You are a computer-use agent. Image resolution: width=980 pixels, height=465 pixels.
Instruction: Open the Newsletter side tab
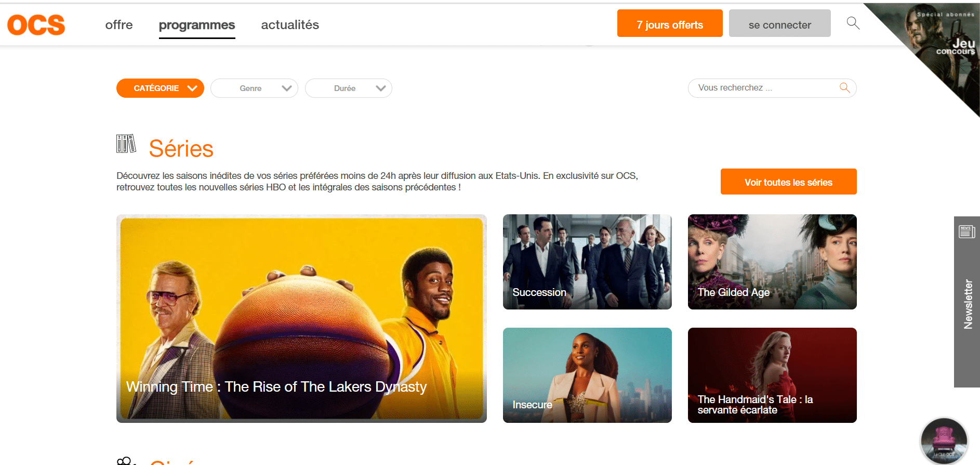[967, 302]
